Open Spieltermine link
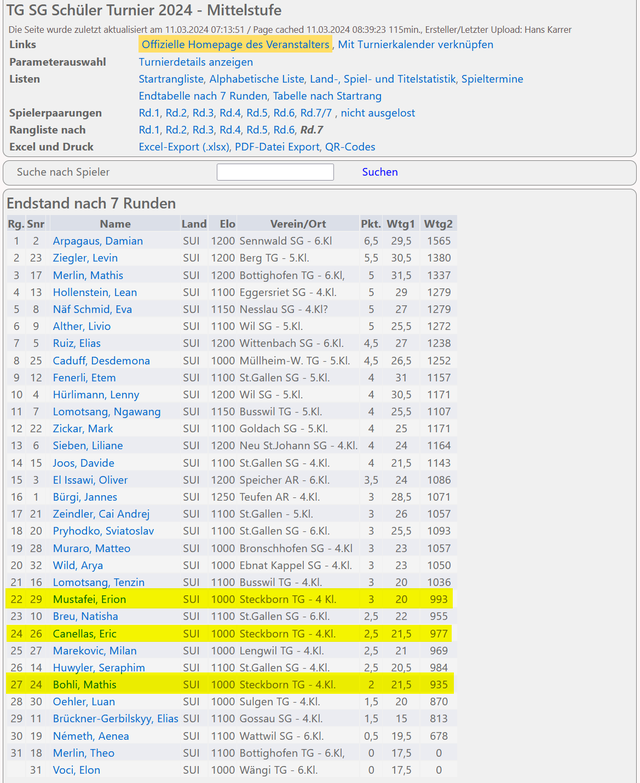The height and width of the screenshot is (783, 640). coord(492,79)
